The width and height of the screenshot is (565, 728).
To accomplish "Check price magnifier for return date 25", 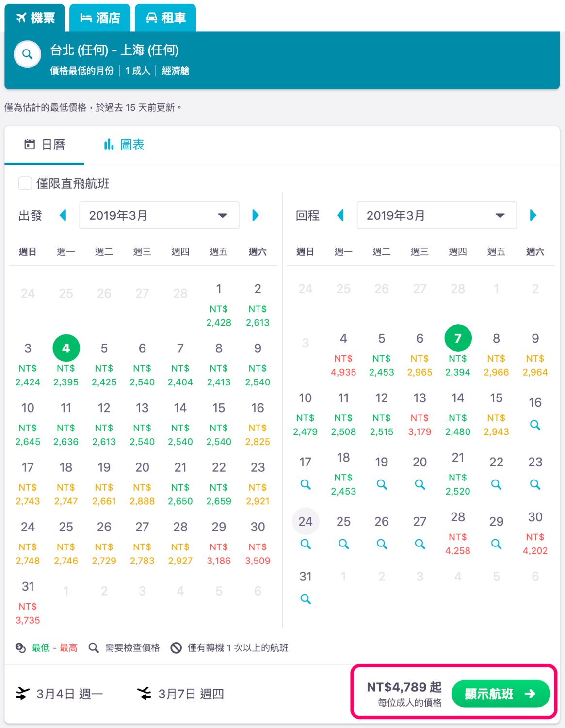I will coord(343,544).
